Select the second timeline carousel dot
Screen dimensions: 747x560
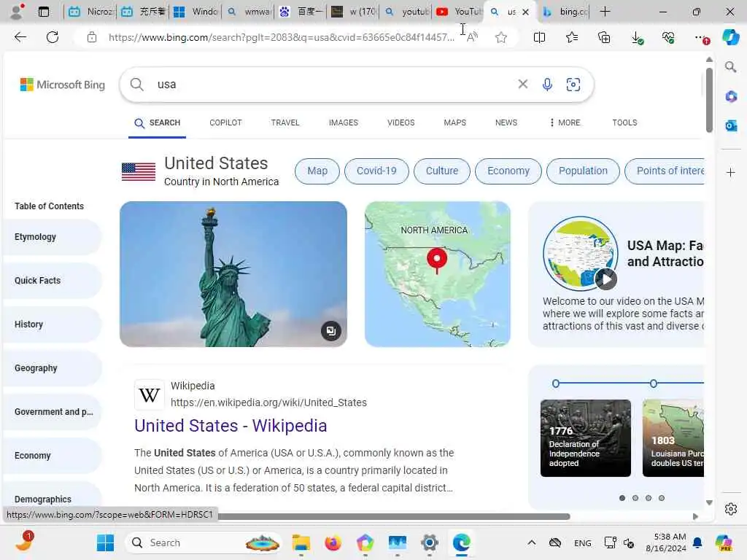click(x=635, y=498)
